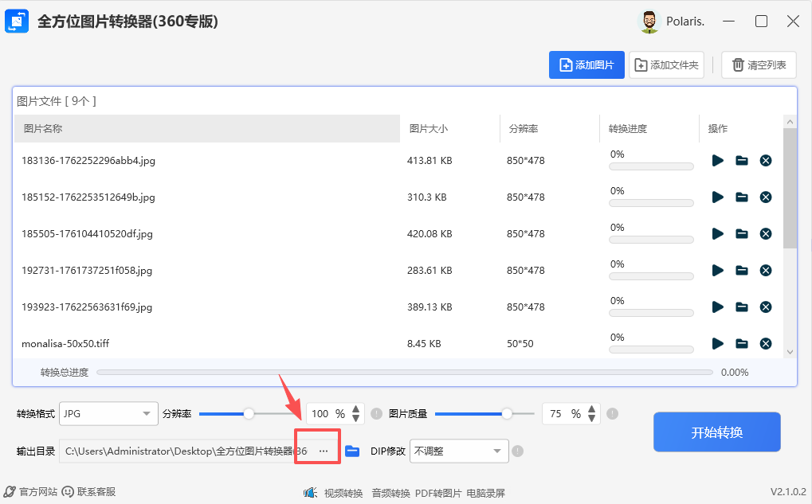The height and width of the screenshot is (504, 812).
Task: Add images using 添加图片
Action: (586, 64)
